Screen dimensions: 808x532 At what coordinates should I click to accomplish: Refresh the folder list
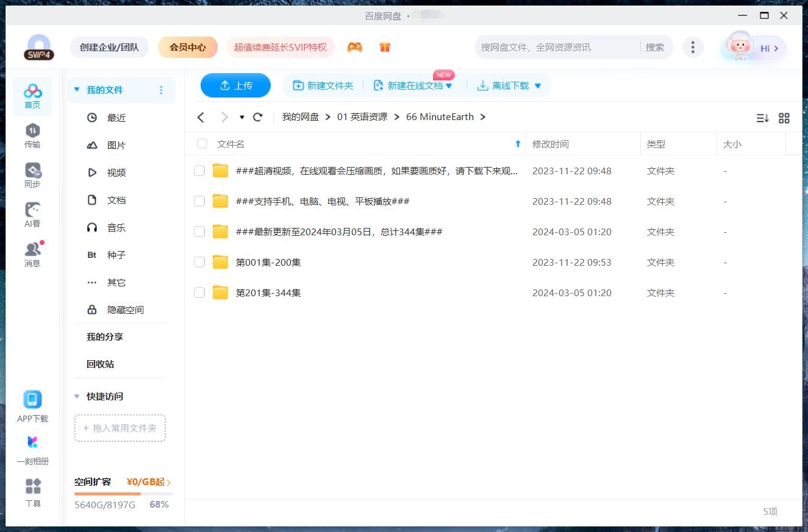(x=258, y=117)
